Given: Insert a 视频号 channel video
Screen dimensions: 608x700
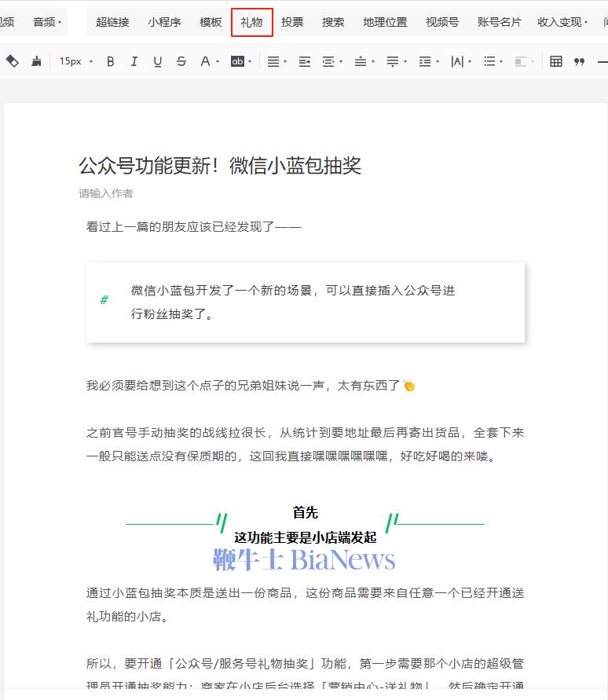Looking at the screenshot, I should point(442,22).
